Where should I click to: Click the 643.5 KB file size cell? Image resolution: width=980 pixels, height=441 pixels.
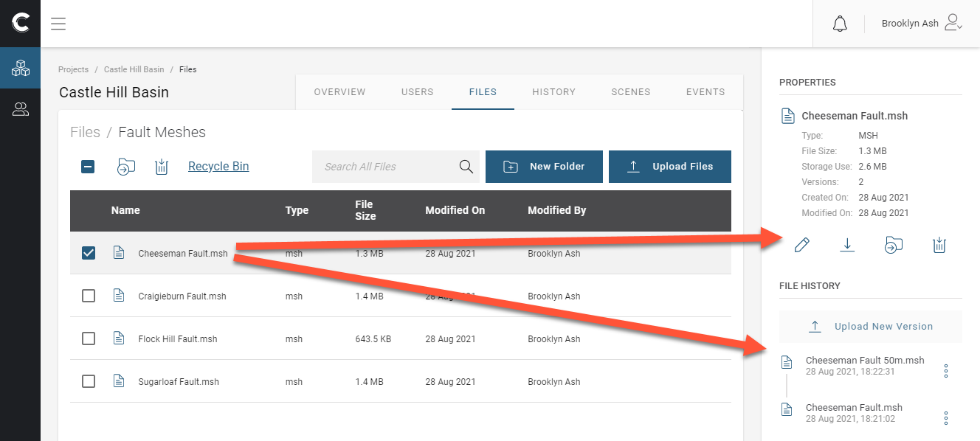tap(373, 339)
